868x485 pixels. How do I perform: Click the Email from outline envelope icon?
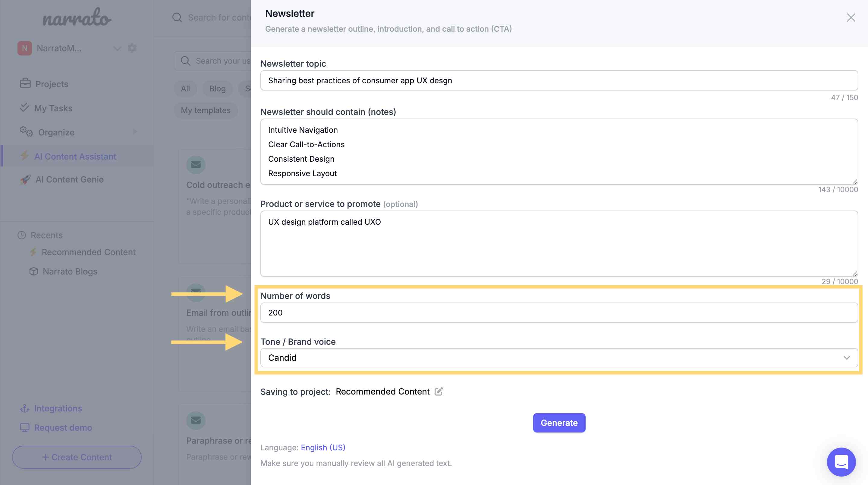196,292
